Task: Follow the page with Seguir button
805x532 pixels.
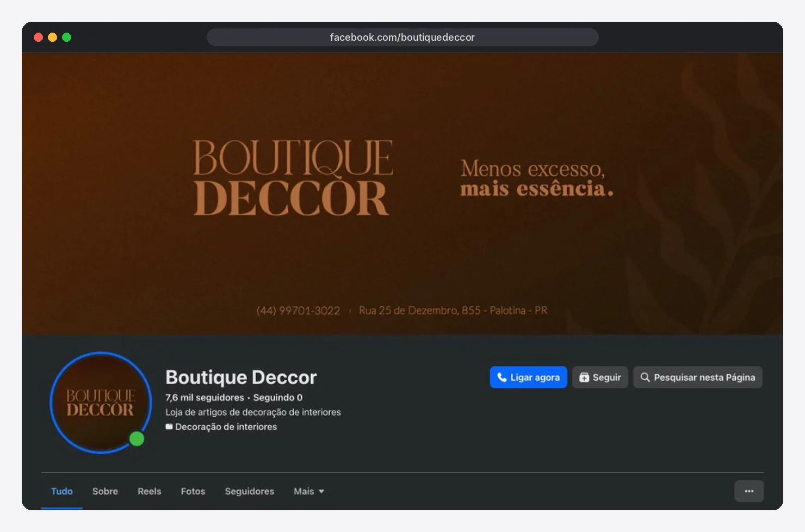Action: click(x=600, y=378)
